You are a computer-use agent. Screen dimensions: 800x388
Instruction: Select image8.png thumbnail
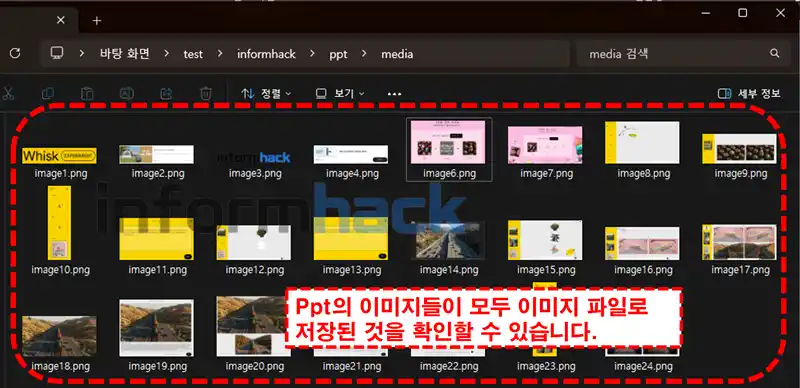coord(642,142)
